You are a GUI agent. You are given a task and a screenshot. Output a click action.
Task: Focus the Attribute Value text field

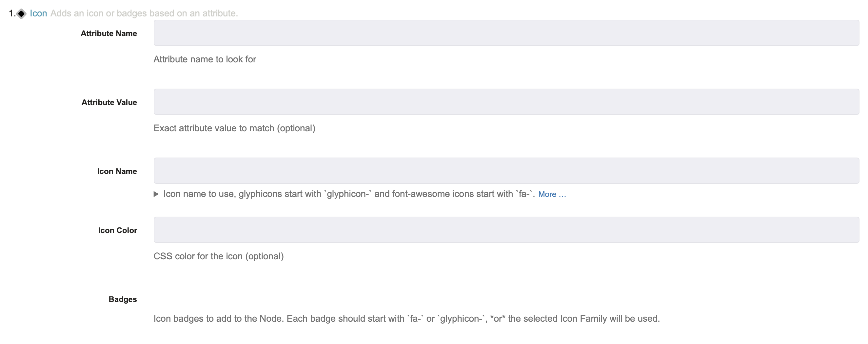coord(506,102)
